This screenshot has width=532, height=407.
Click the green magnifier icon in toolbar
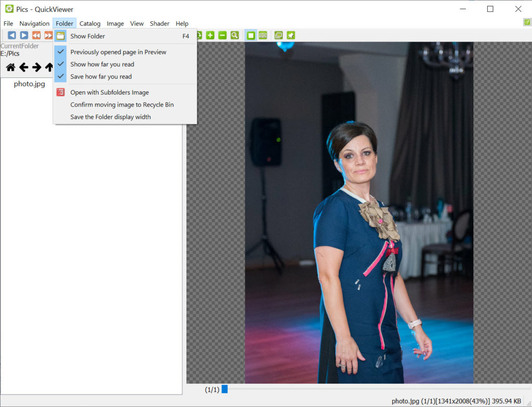click(235, 35)
